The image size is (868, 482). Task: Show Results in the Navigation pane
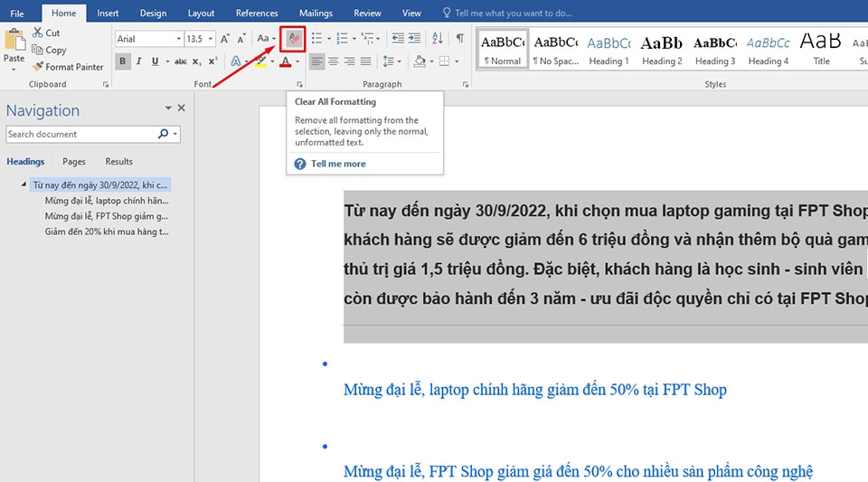click(119, 162)
